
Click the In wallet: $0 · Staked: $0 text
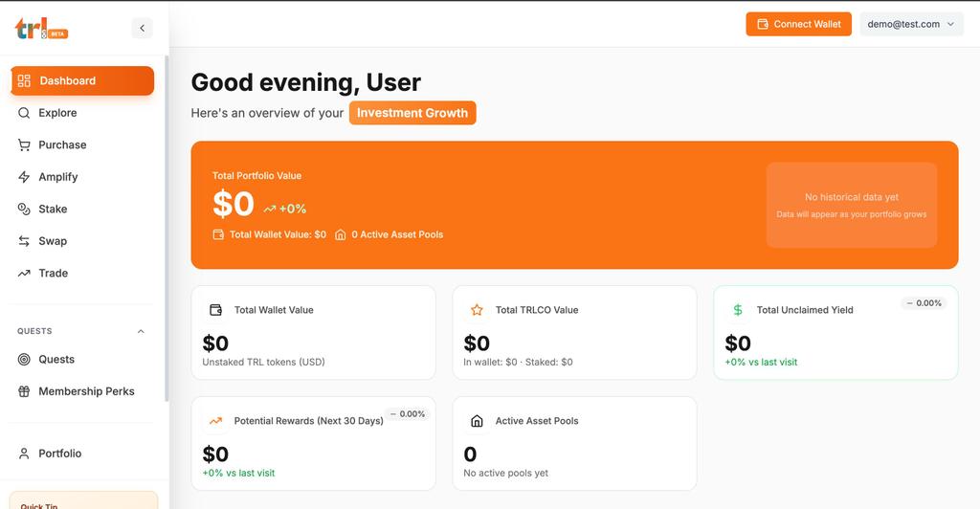click(x=518, y=363)
